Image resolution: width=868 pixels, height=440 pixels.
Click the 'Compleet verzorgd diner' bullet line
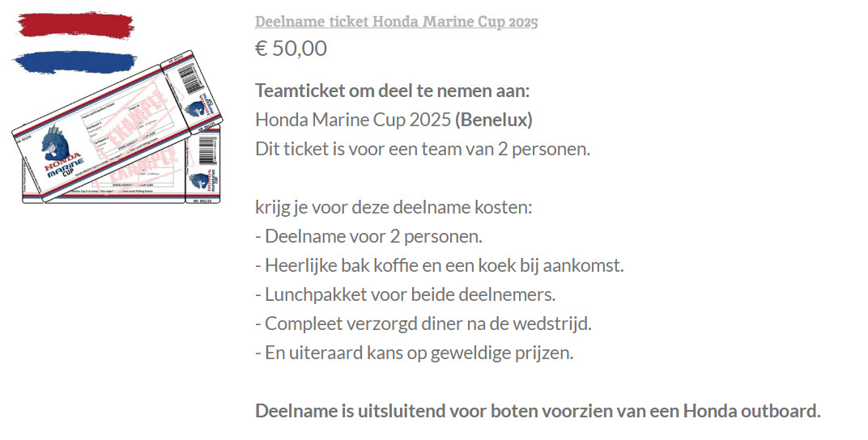tap(423, 324)
